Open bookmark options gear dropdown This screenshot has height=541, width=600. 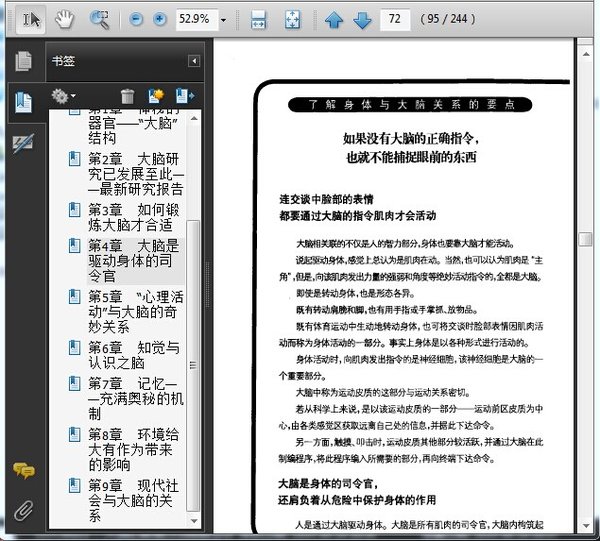pos(64,96)
